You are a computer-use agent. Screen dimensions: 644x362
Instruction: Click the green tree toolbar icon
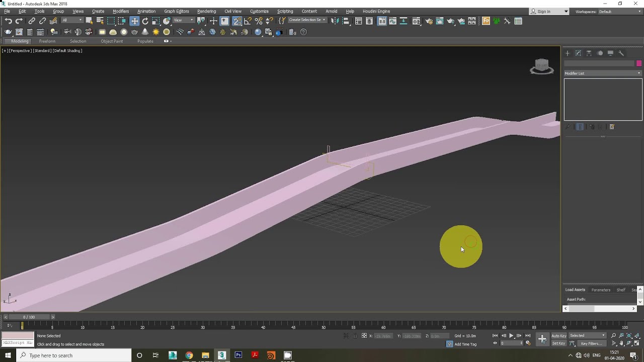(x=497, y=21)
